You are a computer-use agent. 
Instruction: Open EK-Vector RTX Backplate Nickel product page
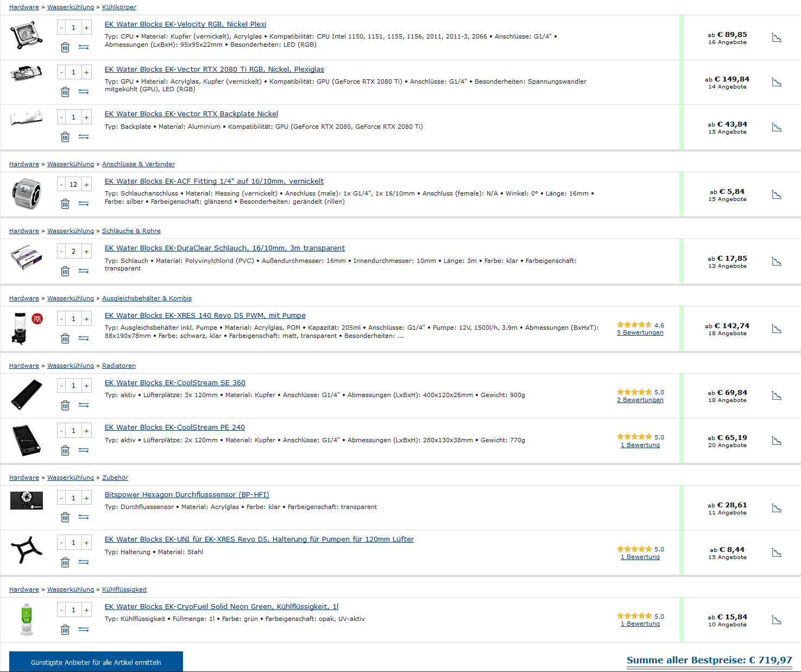(191, 114)
